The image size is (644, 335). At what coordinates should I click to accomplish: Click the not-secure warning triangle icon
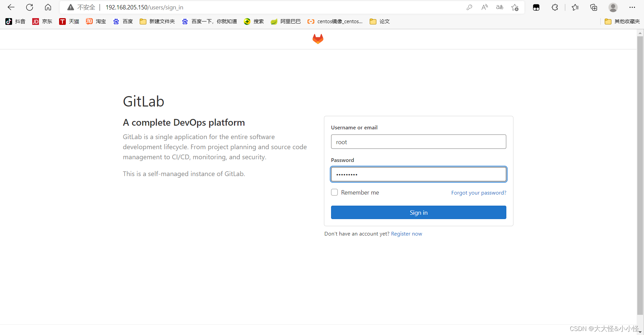[x=71, y=7]
